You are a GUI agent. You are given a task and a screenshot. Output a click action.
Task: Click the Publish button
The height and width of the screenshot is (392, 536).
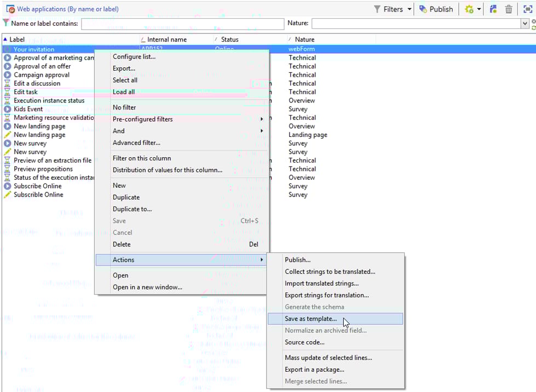click(x=436, y=9)
